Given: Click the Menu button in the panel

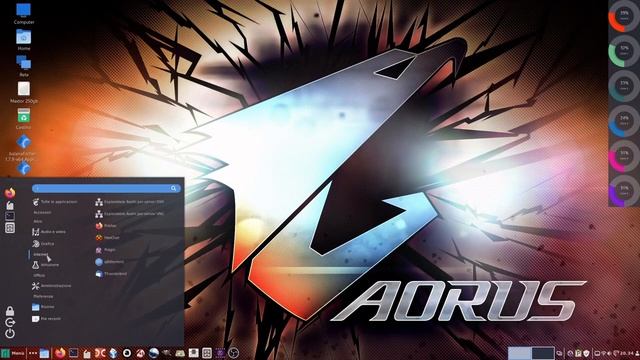Looking at the screenshot, I should (x=13, y=353).
